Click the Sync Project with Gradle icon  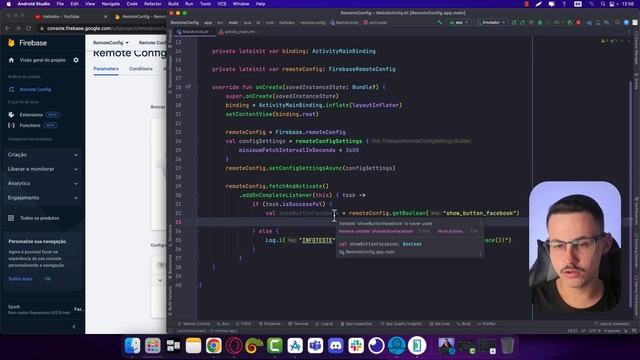point(589,23)
